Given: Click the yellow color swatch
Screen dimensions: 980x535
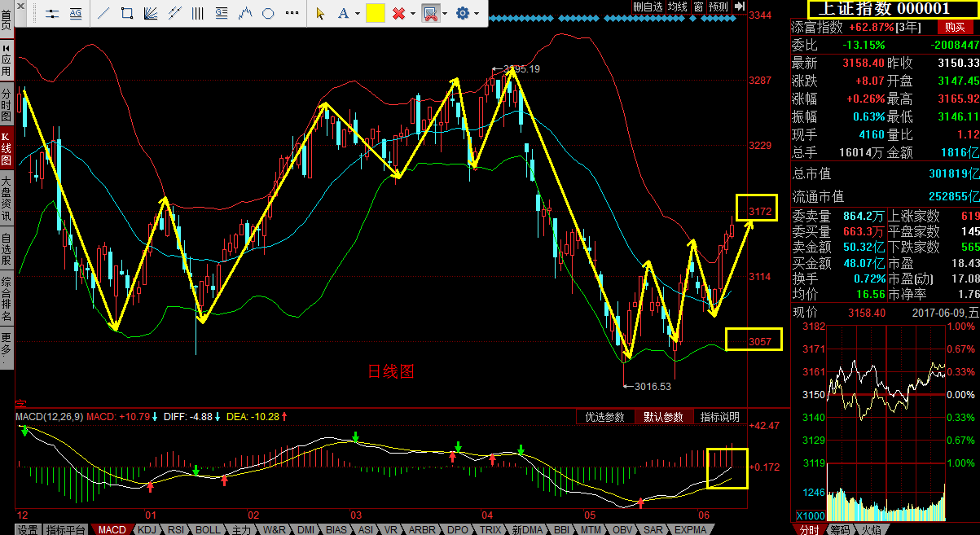Looking at the screenshot, I should point(376,13).
